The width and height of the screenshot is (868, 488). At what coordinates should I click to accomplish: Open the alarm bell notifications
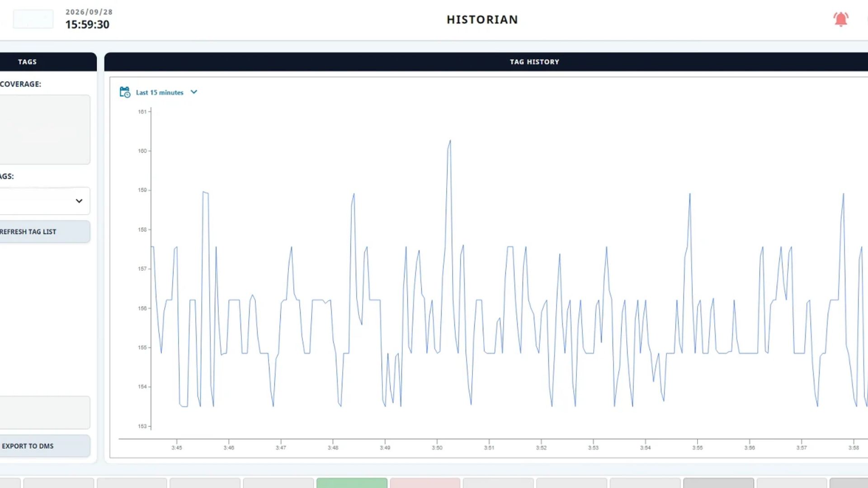coord(840,19)
